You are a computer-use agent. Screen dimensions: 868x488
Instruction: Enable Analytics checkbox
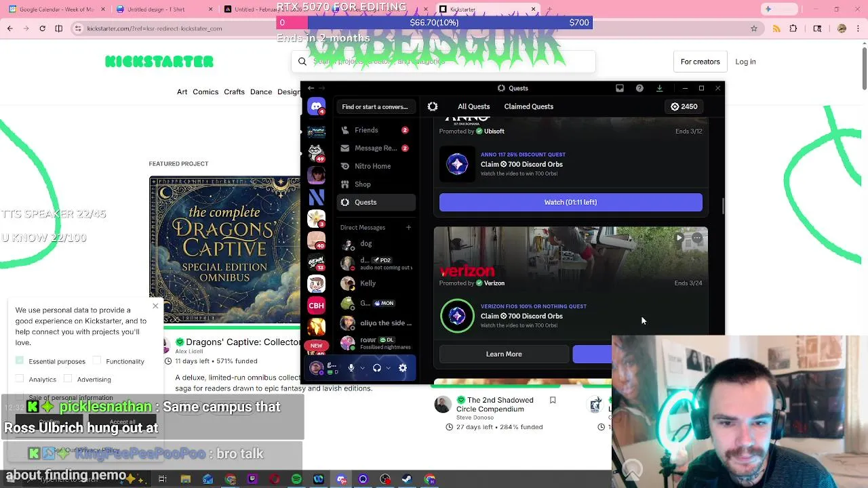(20, 379)
